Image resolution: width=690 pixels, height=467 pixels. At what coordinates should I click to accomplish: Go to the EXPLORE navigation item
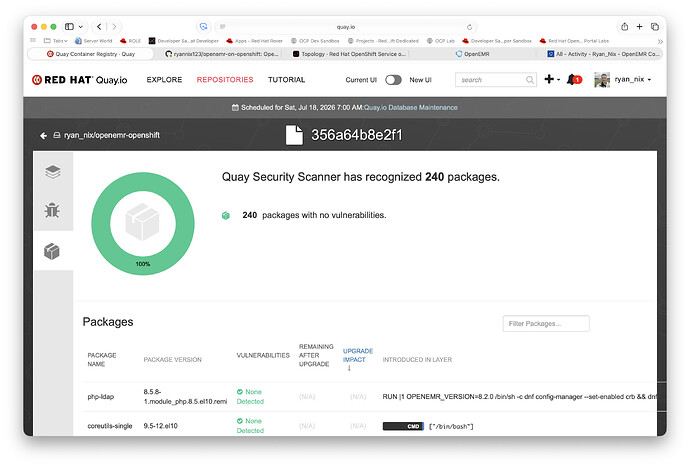pyautogui.click(x=164, y=80)
